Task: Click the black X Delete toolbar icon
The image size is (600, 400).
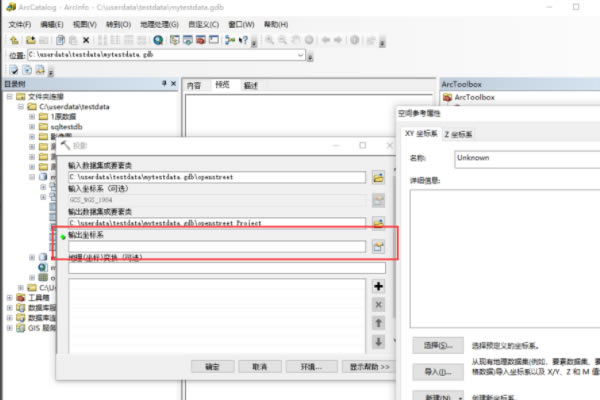Action: click(86, 40)
